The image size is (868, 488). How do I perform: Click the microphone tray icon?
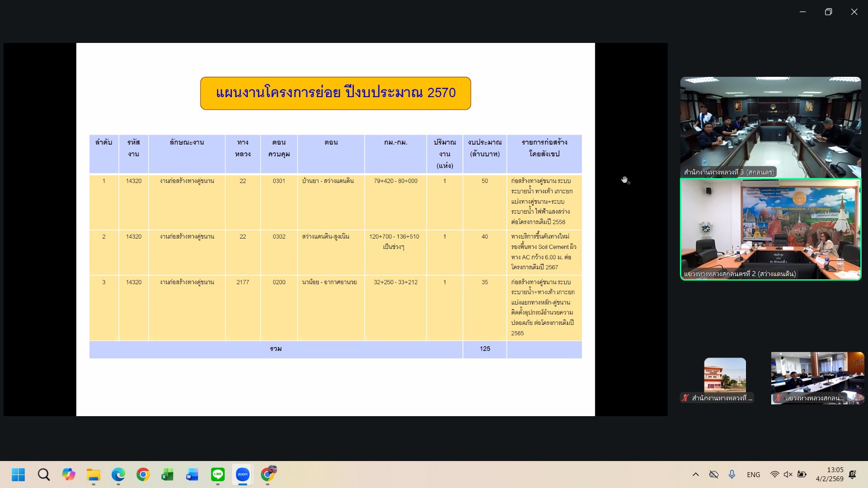click(x=731, y=474)
